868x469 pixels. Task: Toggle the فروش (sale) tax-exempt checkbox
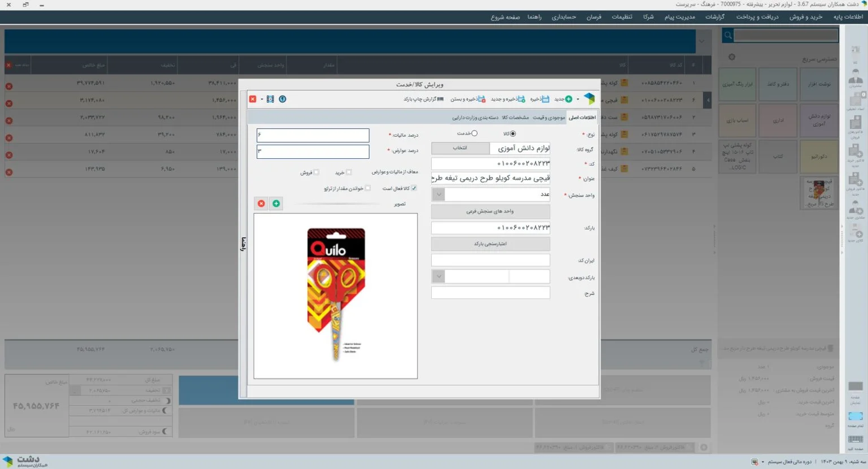(x=316, y=172)
